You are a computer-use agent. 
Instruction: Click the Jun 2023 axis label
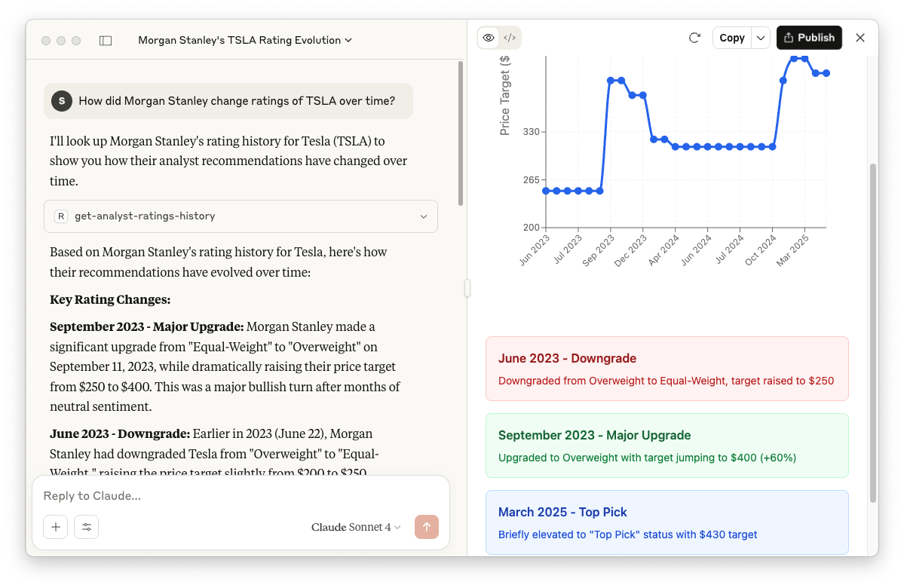click(535, 251)
